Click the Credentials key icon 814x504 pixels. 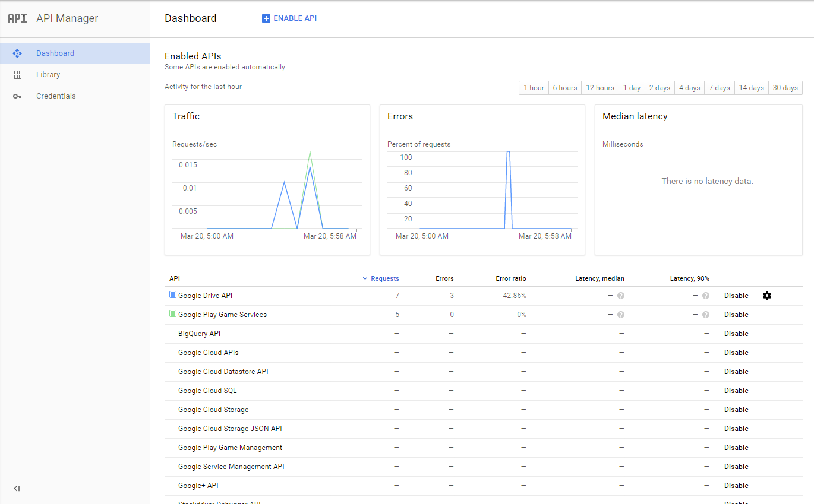click(17, 96)
